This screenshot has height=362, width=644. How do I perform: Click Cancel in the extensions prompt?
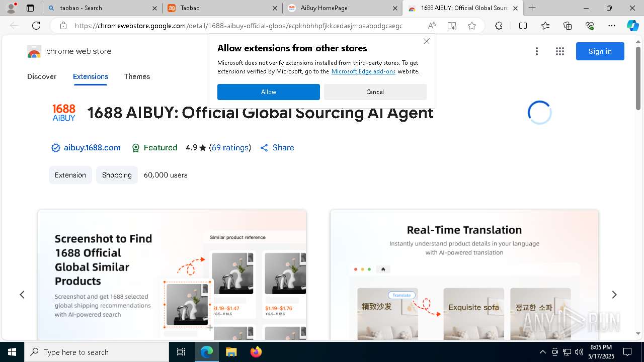[x=375, y=92]
